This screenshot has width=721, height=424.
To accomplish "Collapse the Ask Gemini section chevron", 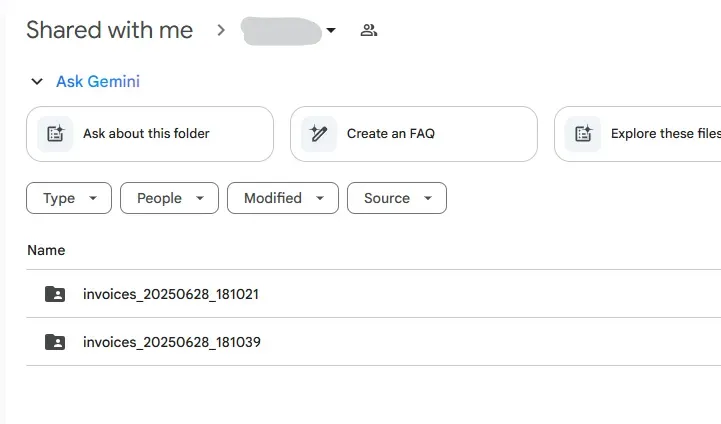I will click(37, 82).
